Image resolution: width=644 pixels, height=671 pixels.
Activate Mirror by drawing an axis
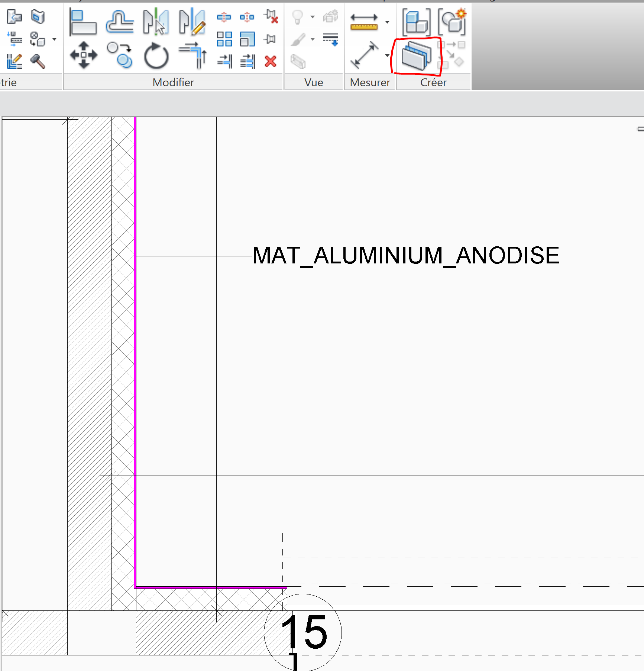point(192,22)
